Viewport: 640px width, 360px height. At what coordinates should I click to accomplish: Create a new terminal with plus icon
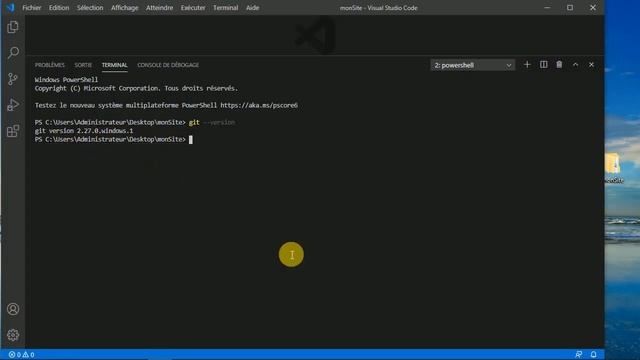click(x=527, y=64)
